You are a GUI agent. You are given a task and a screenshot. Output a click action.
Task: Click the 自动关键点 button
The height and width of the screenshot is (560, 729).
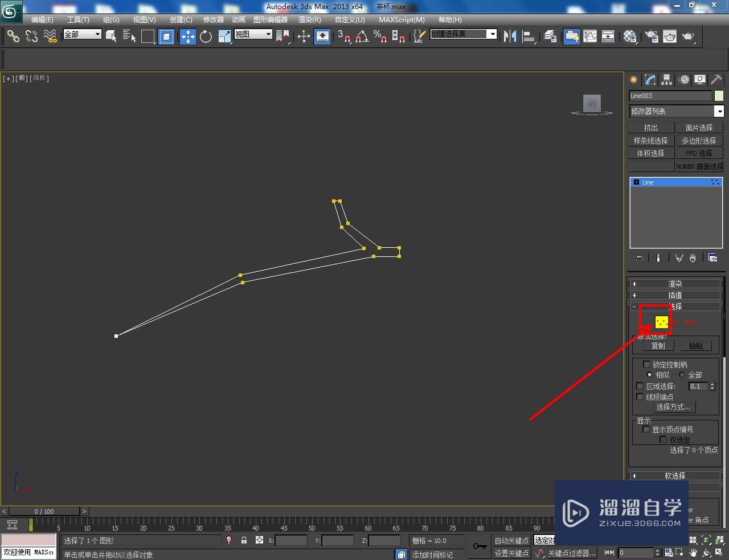511,541
